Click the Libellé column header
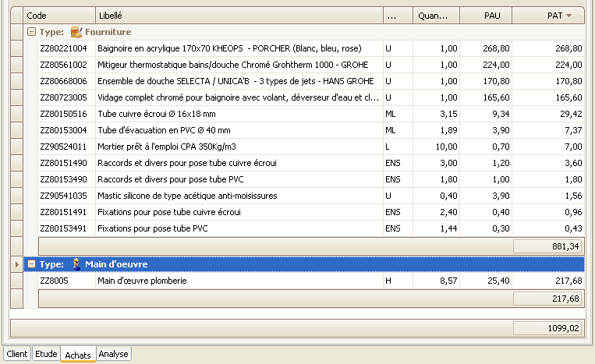 [x=239, y=16]
